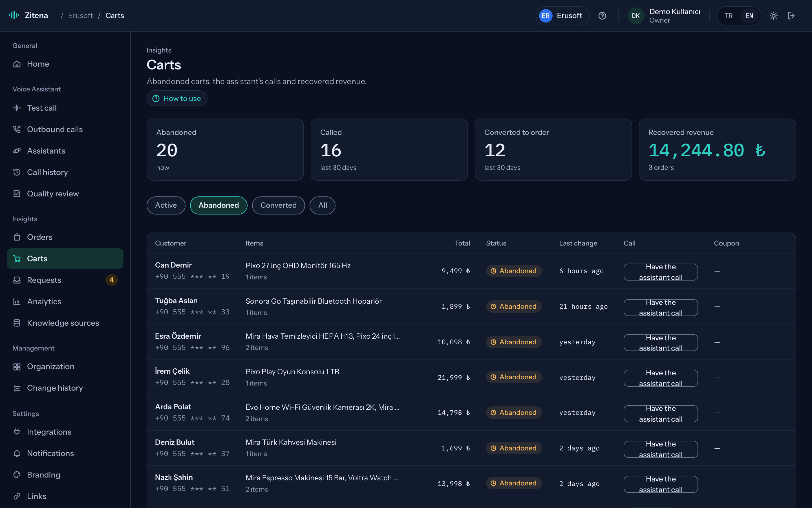Switch language to EN
The height and width of the screenshot is (508, 812).
749,16
